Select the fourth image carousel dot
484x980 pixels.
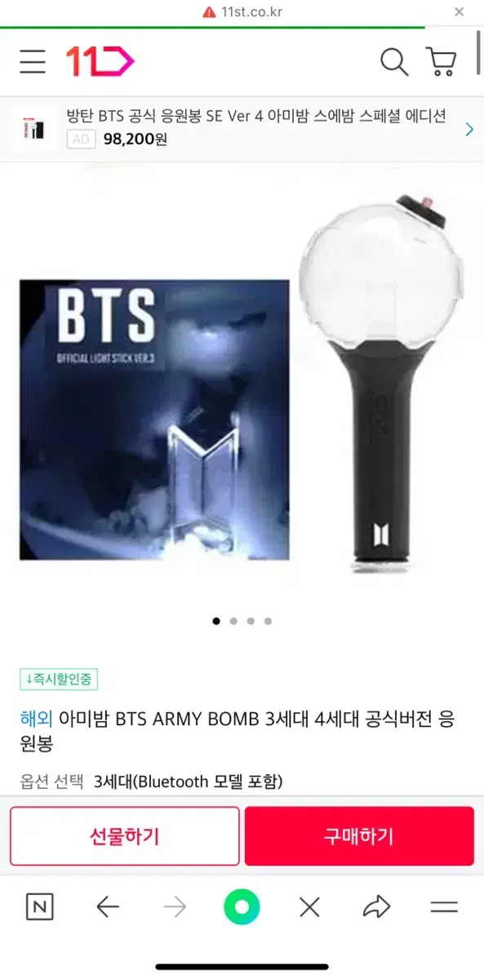click(x=268, y=621)
